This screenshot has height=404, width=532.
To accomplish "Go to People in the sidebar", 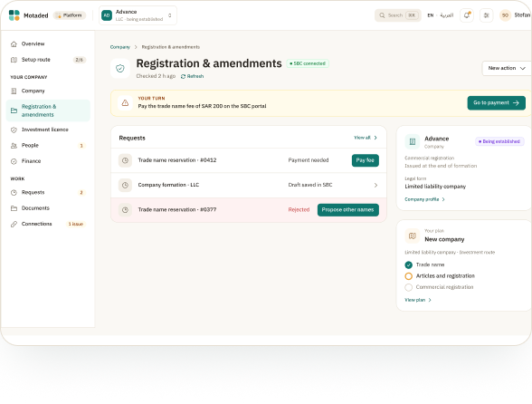I will click(48, 146).
